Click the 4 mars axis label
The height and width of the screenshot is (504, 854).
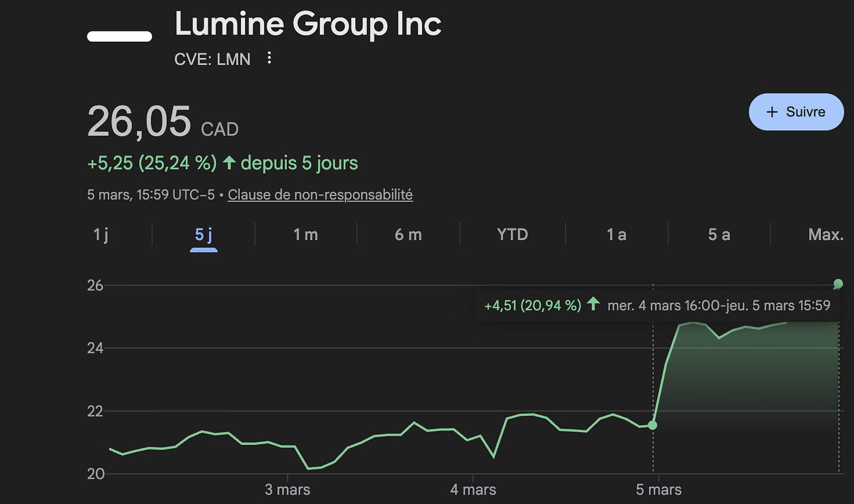pyautogui.click(x=473, y=489)
